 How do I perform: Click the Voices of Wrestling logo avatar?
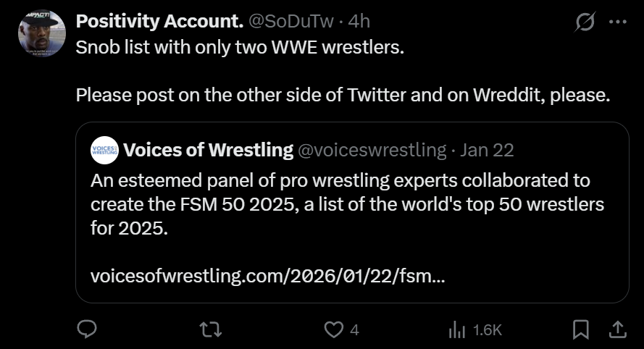click(x=104, y=150)
